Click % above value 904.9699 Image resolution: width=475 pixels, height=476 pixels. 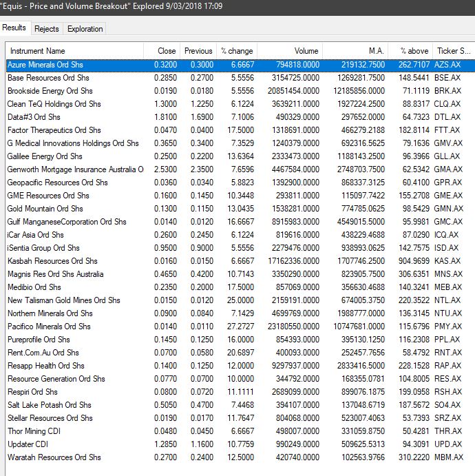click(414, 261)
